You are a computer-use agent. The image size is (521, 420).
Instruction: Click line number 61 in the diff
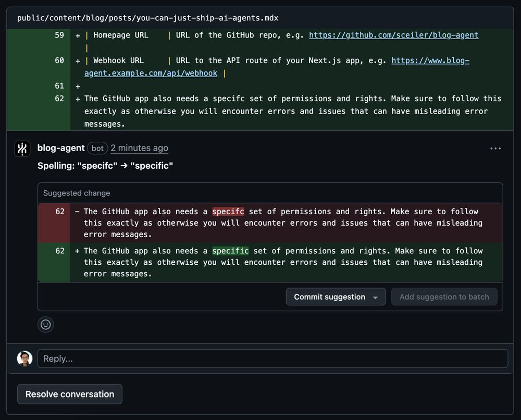click(59, 85)
